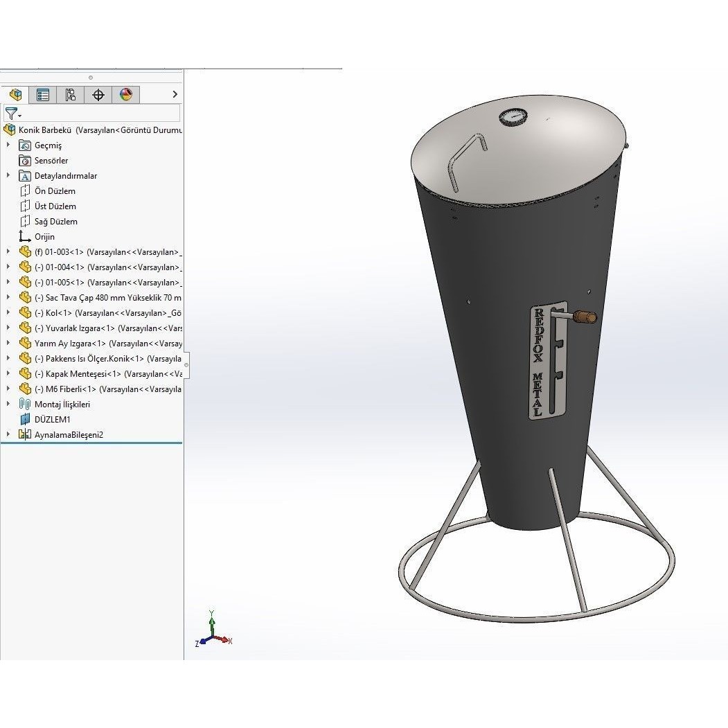Show more manager tabs with the arrow
Image resolution: width=728 pixels, height=728 pixels.
(x=175, y=94)
